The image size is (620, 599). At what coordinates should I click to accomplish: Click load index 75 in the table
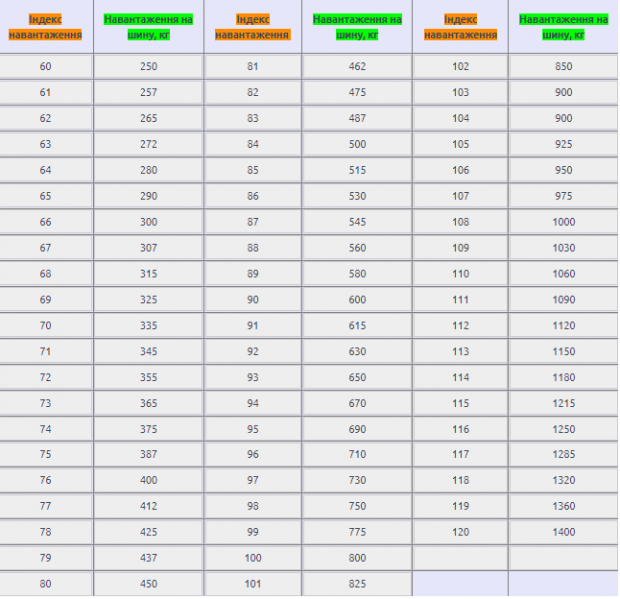[x=46, y=455]
